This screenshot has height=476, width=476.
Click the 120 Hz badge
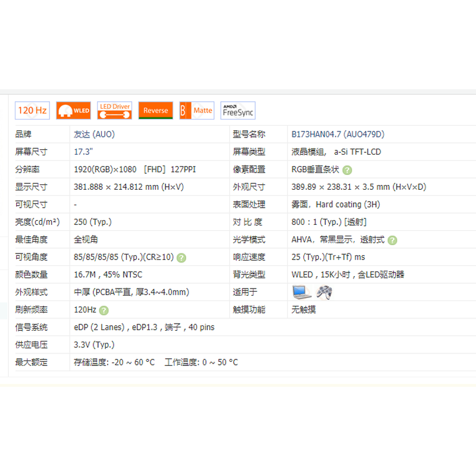click(x=32, y=110)
